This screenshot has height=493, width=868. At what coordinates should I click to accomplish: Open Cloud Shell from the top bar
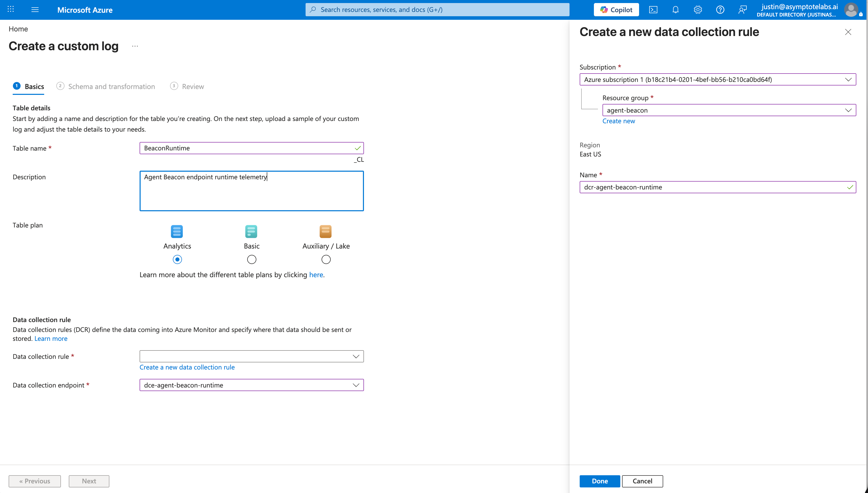653,9
